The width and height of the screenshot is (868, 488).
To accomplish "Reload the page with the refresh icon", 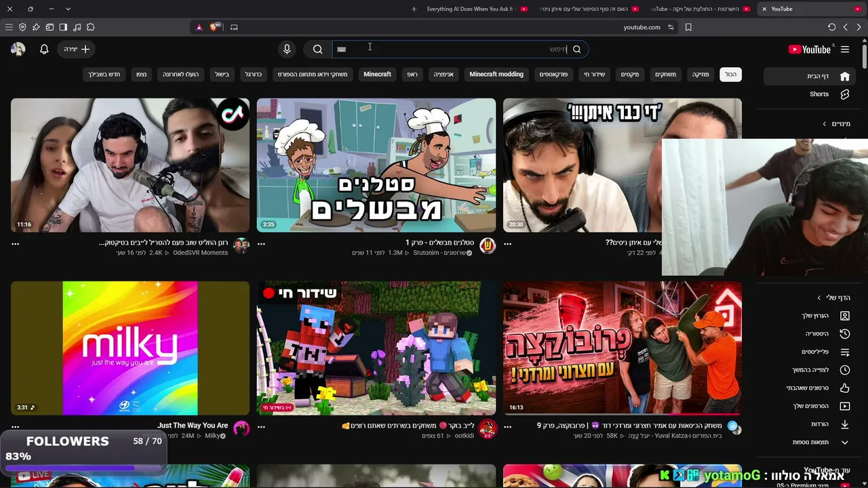I will click(831, 27).
